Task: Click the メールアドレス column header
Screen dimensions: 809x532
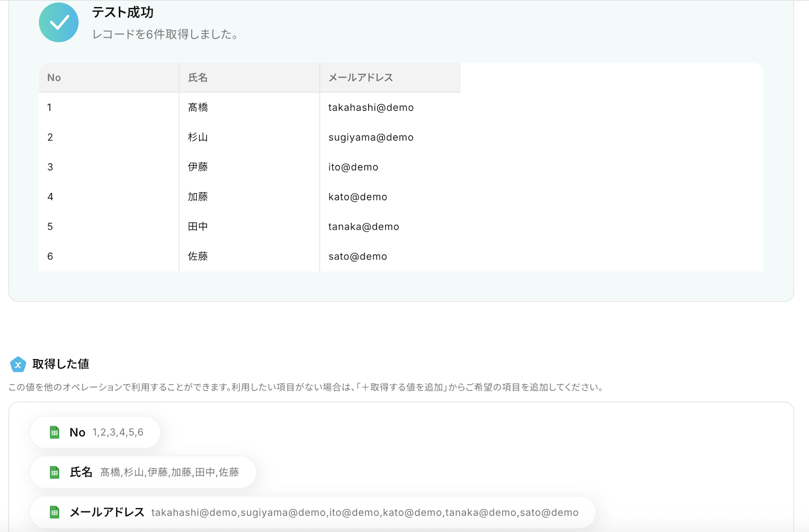Action: coord(361,77)
